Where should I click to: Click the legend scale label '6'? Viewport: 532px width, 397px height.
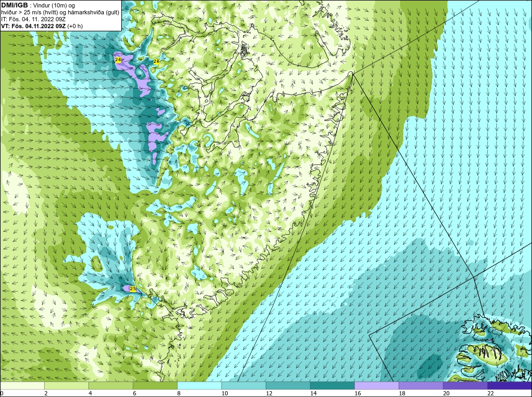135,393
